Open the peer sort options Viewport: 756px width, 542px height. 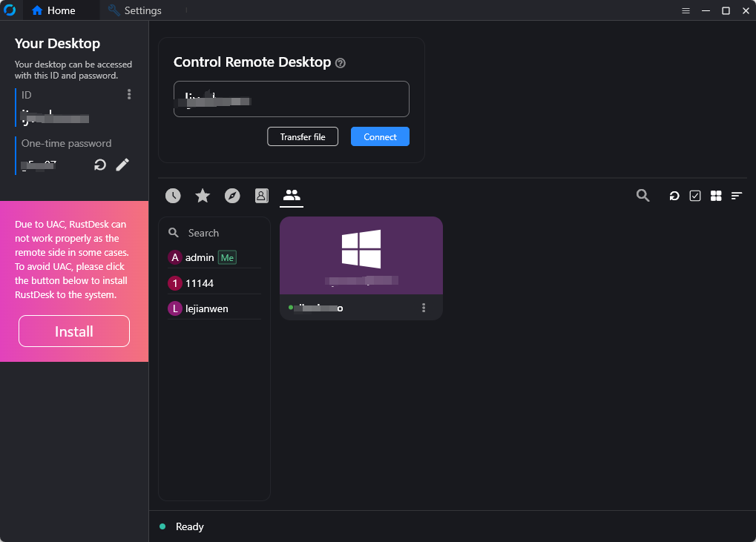click(737, 196)
